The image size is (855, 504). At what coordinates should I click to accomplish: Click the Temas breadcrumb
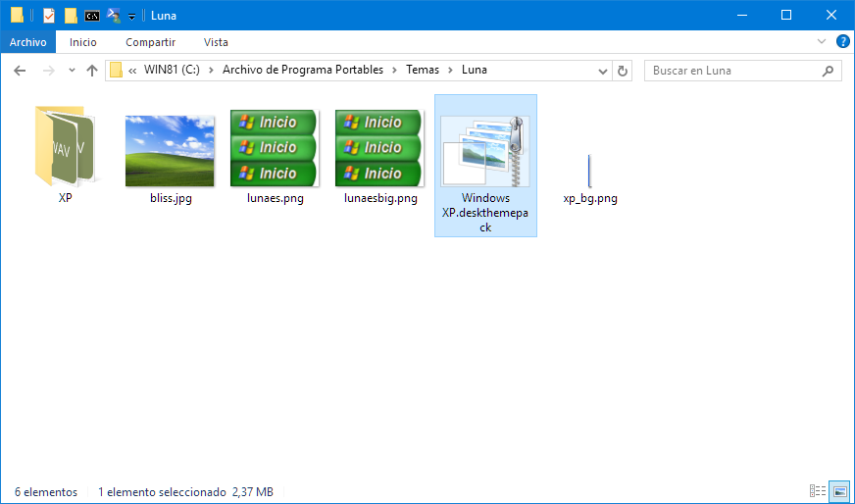(423, 70)
